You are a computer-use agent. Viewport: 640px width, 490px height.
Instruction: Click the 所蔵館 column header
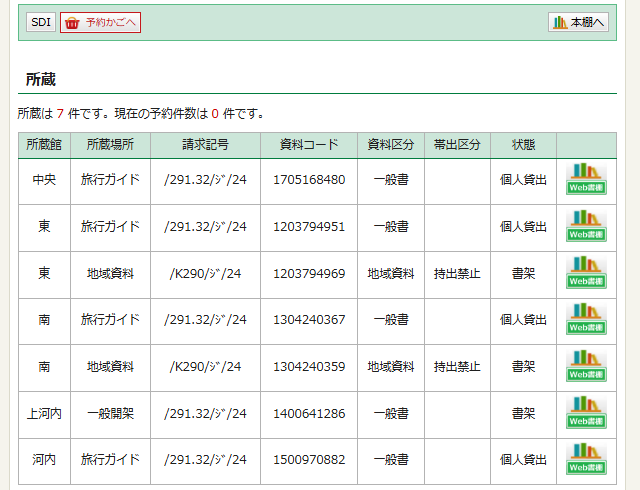44,145
